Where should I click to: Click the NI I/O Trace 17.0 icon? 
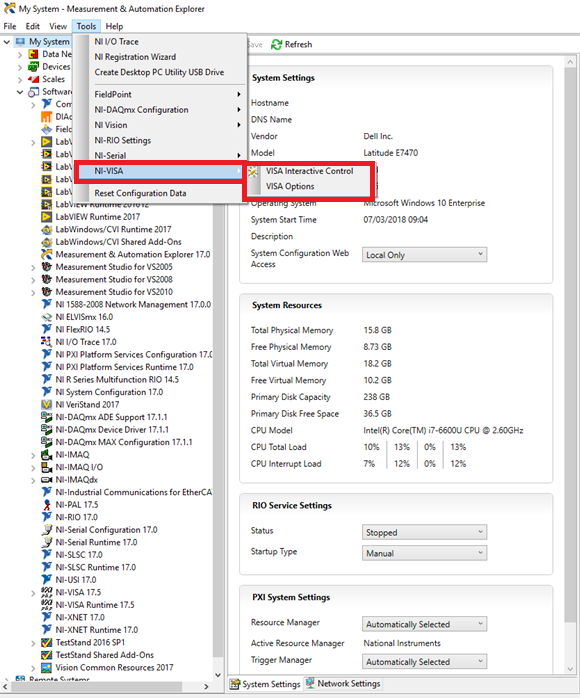(46, 342)
